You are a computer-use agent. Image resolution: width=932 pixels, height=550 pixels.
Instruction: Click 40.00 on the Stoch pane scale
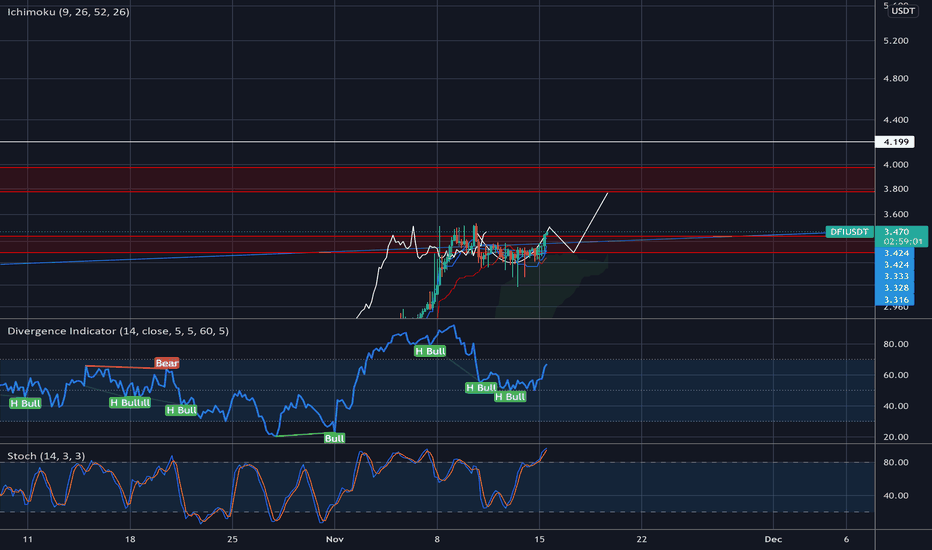(896, 496)
